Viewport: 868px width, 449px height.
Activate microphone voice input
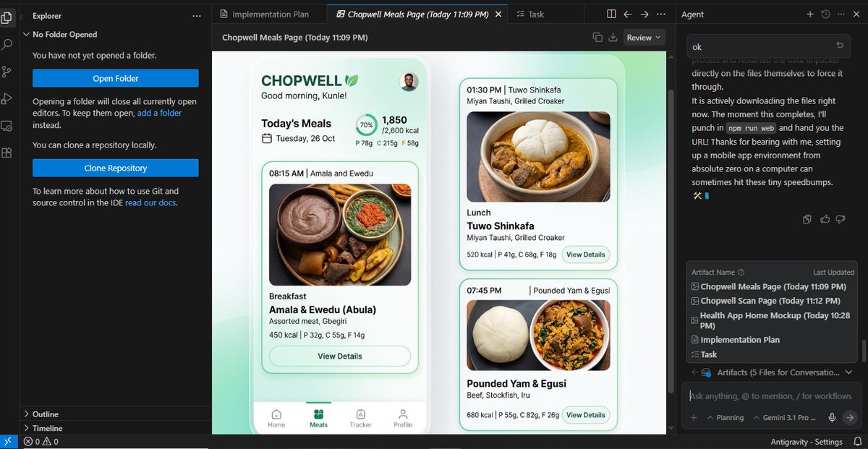833,417
